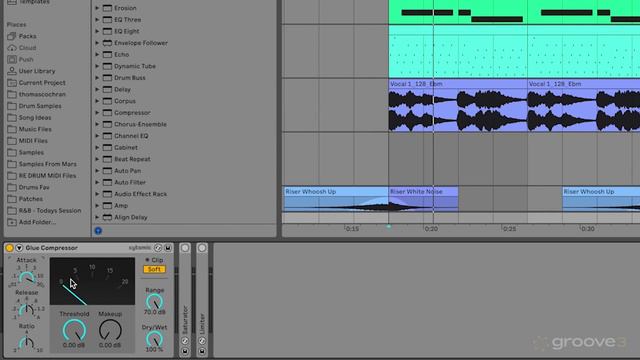Viewport: 640px width, 360px height.
Task: Select the Amp effect entry
Action: pos(121,206)
